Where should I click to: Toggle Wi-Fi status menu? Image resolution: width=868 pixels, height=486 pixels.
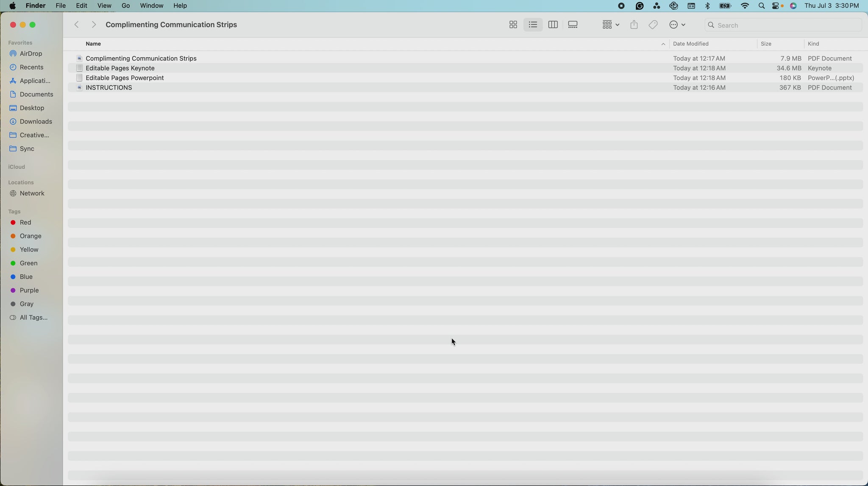coord(745,6)
